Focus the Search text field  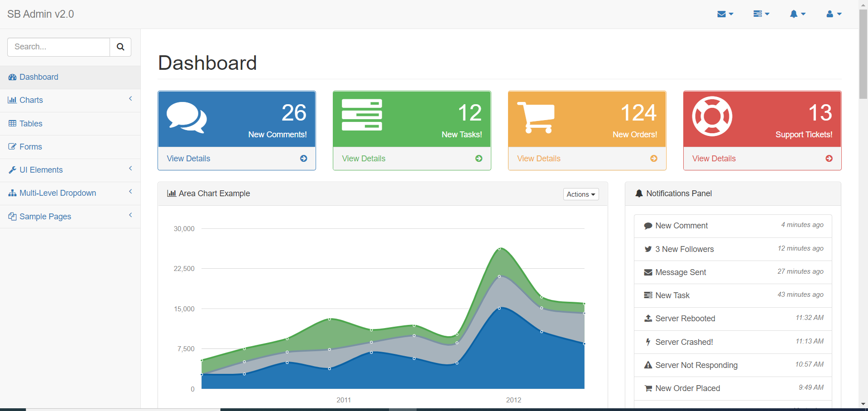(59, 47)
